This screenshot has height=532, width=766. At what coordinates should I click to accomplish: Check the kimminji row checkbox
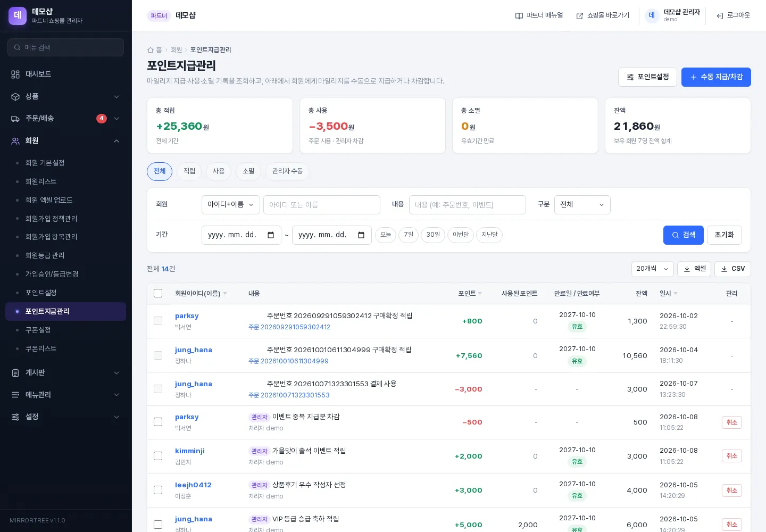click(158, 456)
